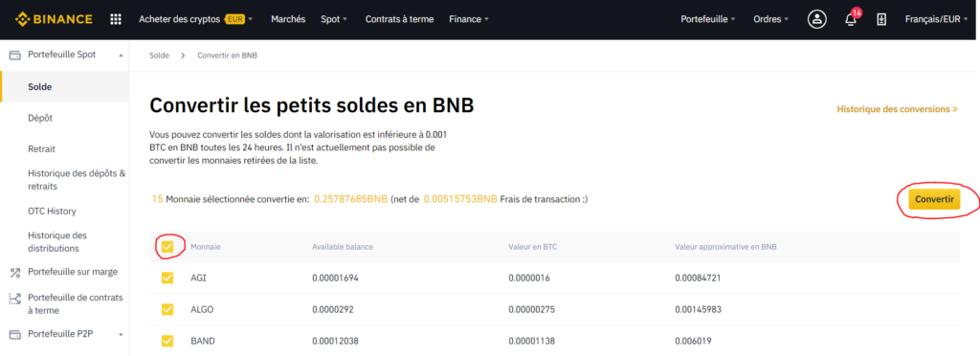The height and width of the screenshot is (356, 980).
Task: Click BAND balance 0.00012038
Action: coord(336,341)
